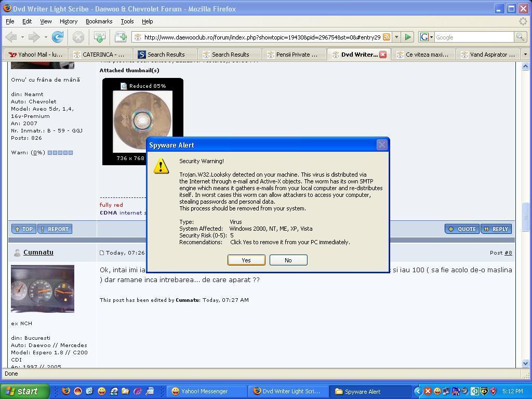
Task: Close the Spyware Alert dialog with X
Action: point(382,145)
